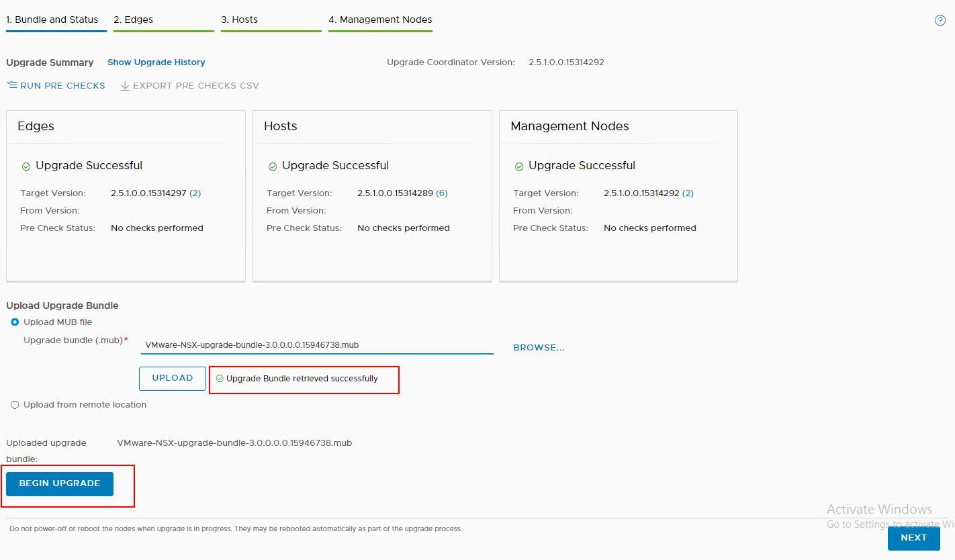Click Edges 'No checks performed' status
955x560 pixels.
click(157, 228)
